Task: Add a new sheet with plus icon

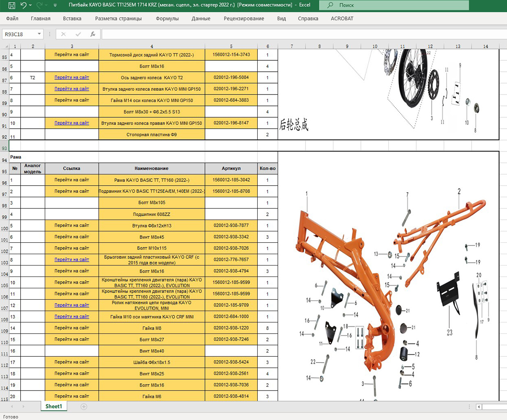Action: [84, 406]
